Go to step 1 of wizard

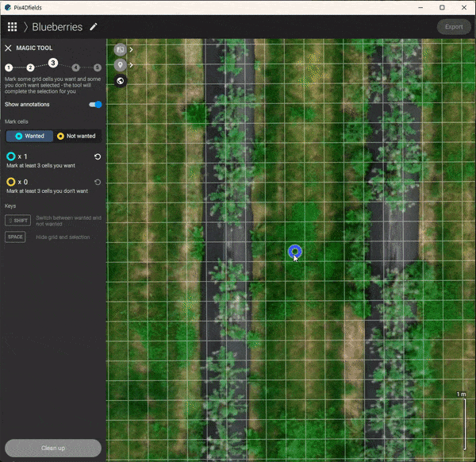[x=9, y=67]
